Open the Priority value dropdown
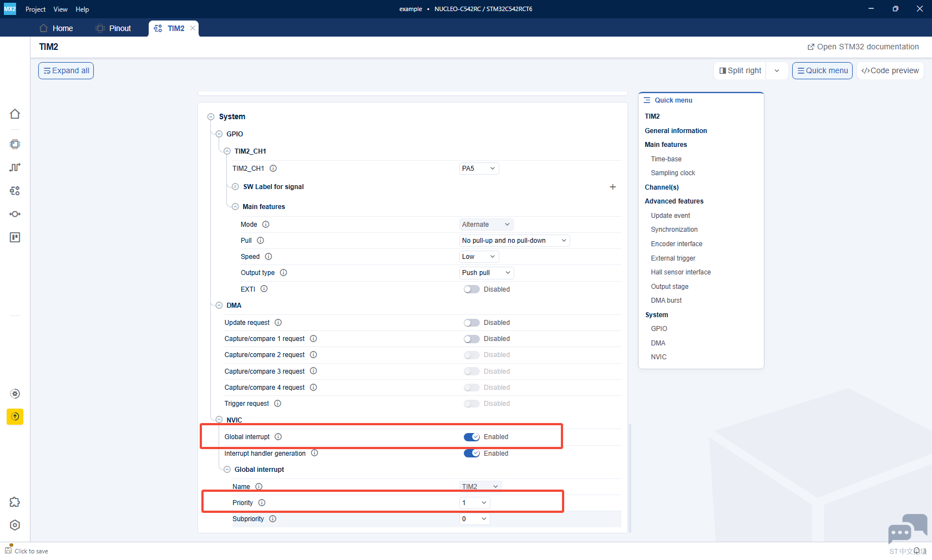The width and height of the screenshot is (932, 560). [474, 503]
